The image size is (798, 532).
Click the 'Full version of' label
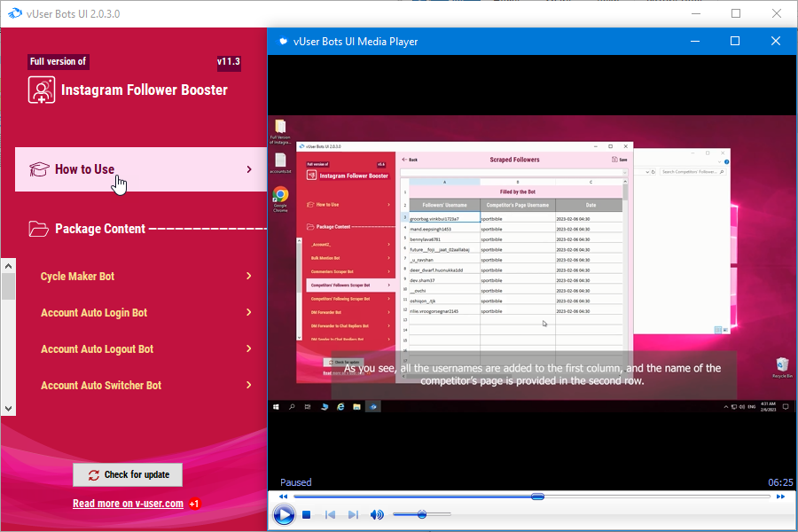58,61
